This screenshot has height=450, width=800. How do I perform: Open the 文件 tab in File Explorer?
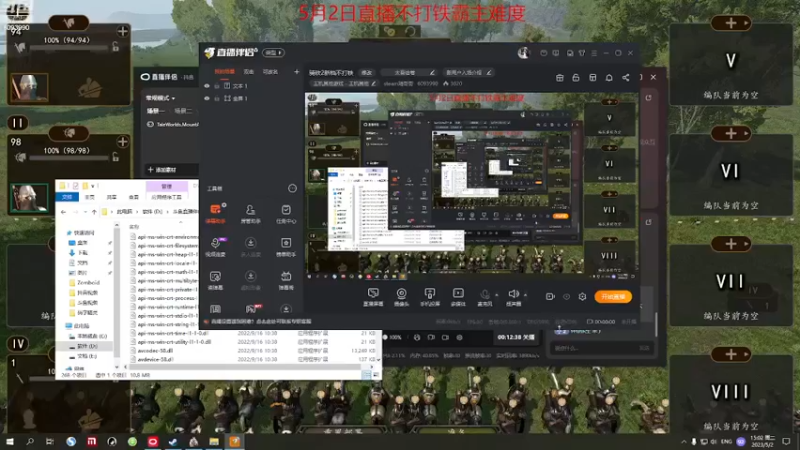67,197
